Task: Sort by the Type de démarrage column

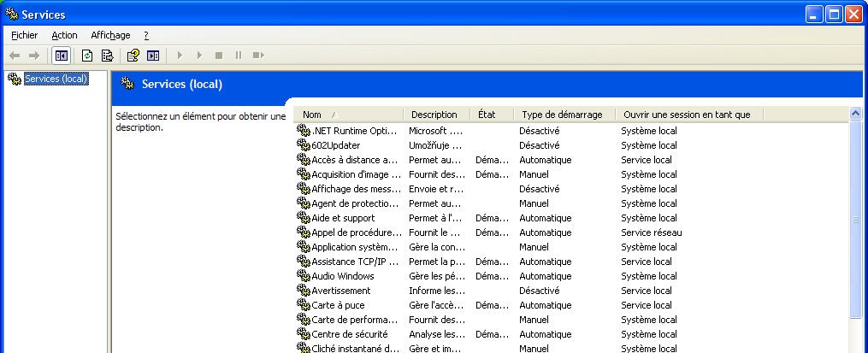Action: pos(563,115)
